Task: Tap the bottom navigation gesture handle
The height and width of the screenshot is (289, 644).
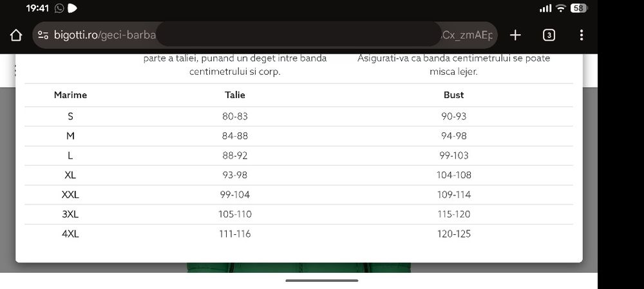Action: [x=321, y=281]
